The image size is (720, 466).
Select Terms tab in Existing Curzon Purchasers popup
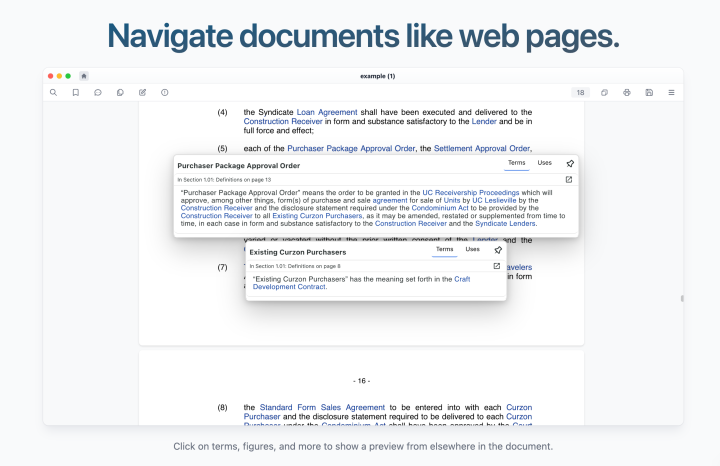444,249
